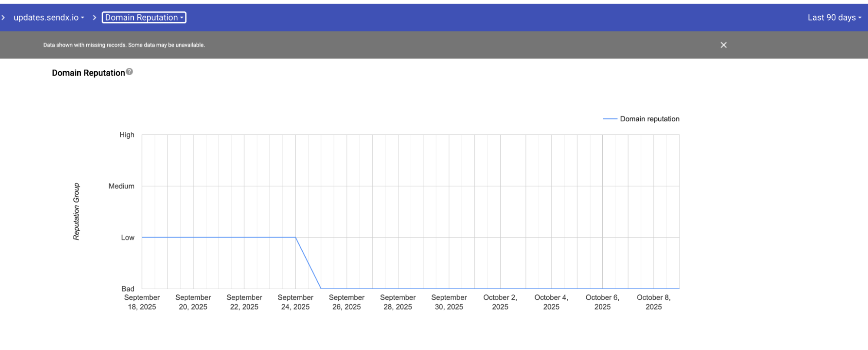Click the 'October 8, 2025' axis label
868x350 pixels.
tap(654, 302)
